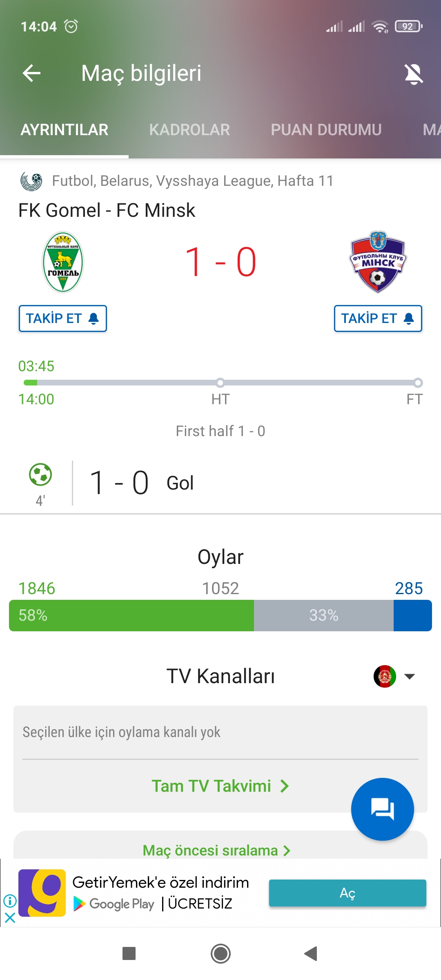
Task: Open FK Gomel team crest
Action: [x=63, y=262]
